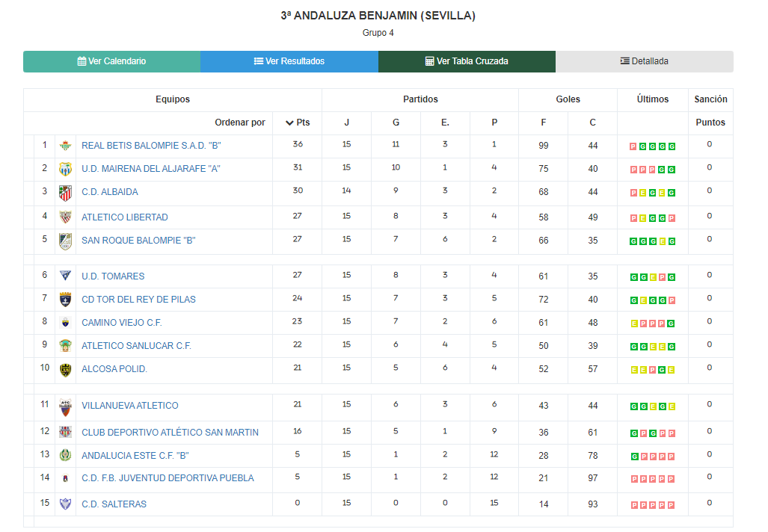The width and height of the screenshot is (768, 532).
Task: Click the Últimos column header
Action: click(652, 99)
